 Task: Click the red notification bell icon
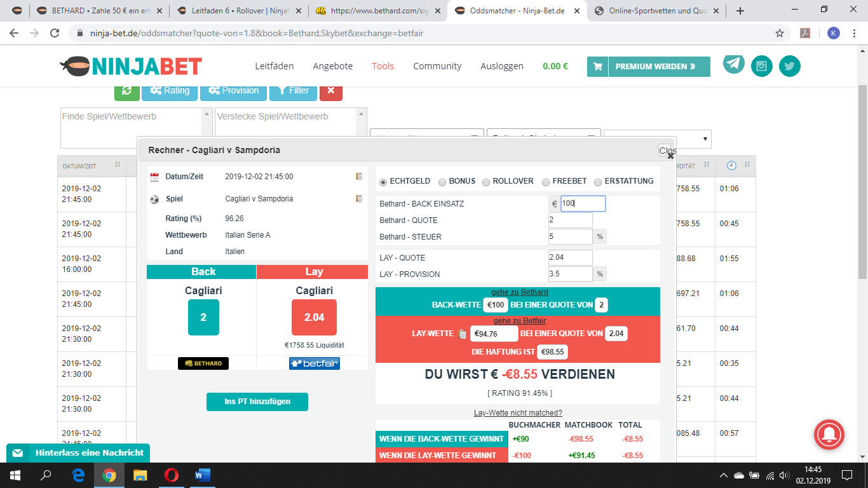[829, 434]
